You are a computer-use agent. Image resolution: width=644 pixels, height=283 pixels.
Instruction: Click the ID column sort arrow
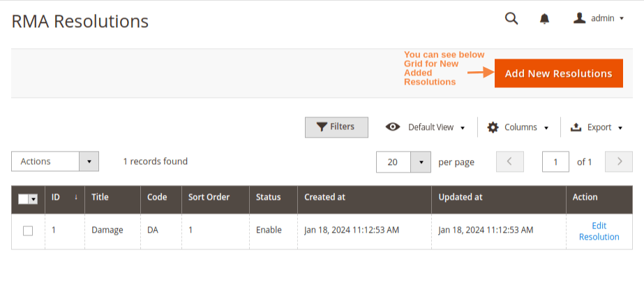75,197
